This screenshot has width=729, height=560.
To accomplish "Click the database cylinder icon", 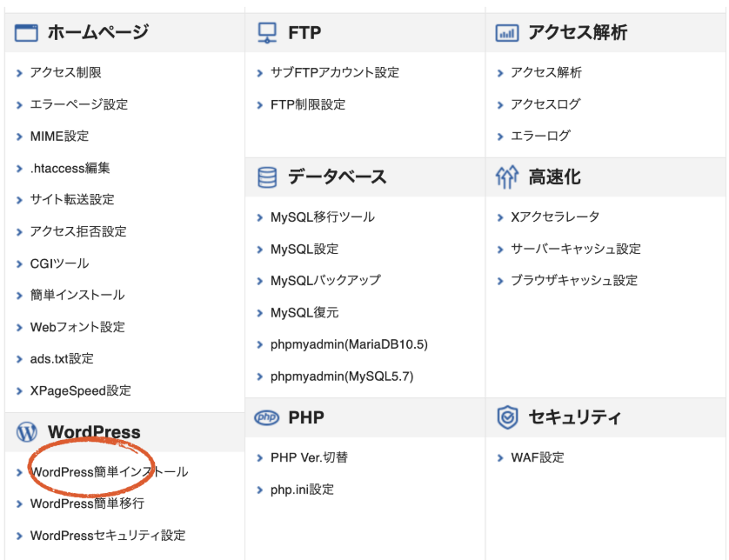I will coord(267,177).
